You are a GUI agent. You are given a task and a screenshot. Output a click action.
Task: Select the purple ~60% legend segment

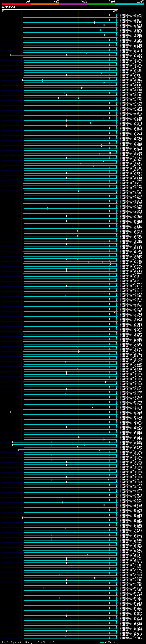point(73,4)
